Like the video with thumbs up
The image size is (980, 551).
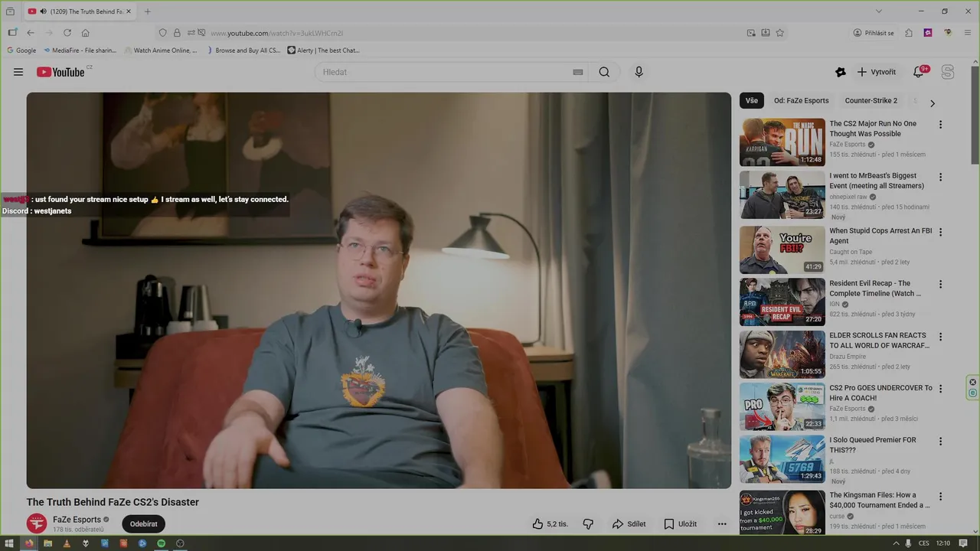click(550, 524)
